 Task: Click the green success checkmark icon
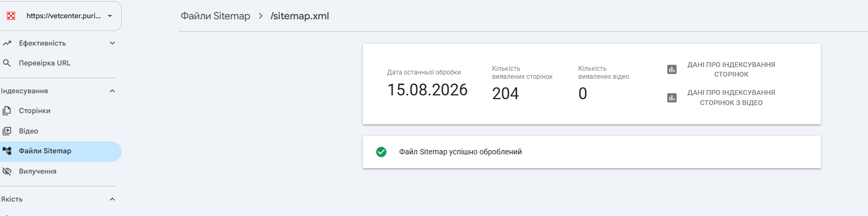tap(381, 152)
